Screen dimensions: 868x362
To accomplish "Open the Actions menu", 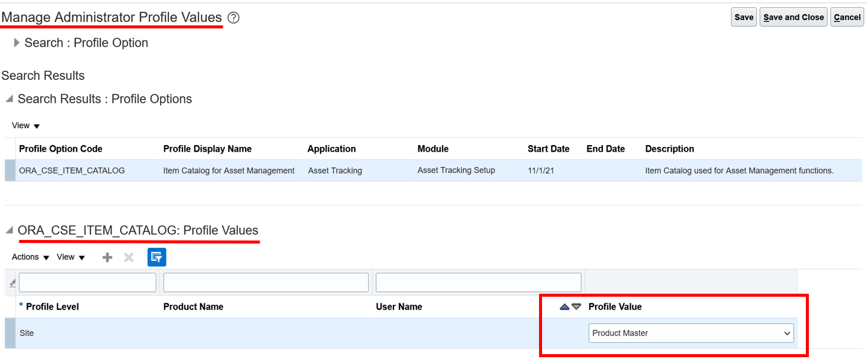I will coord(31,257).
